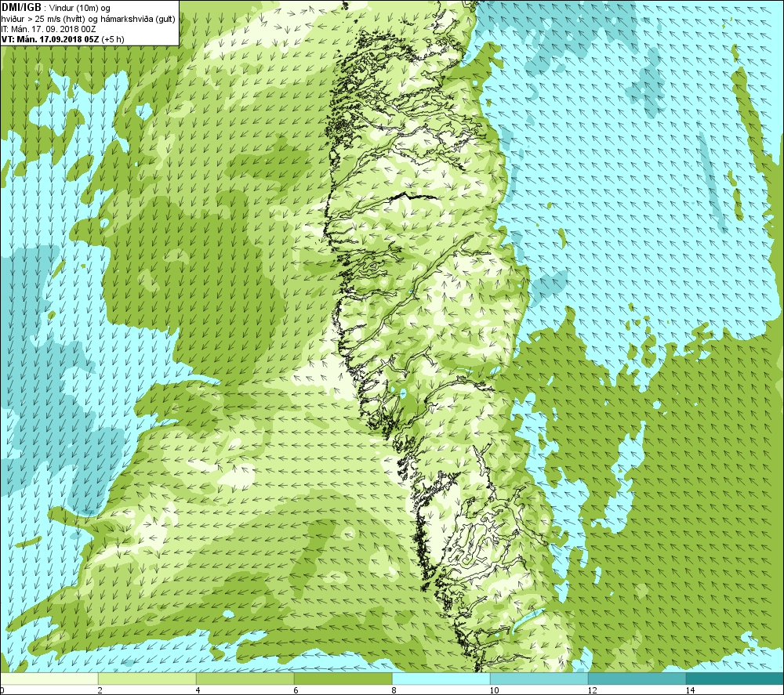Image resolution: width=784 pixels, height=695 pixels.
Task: Click the 'VT: Mán. 17.09.2018 05Z' valid time
Action: click(x=50, y=39)
